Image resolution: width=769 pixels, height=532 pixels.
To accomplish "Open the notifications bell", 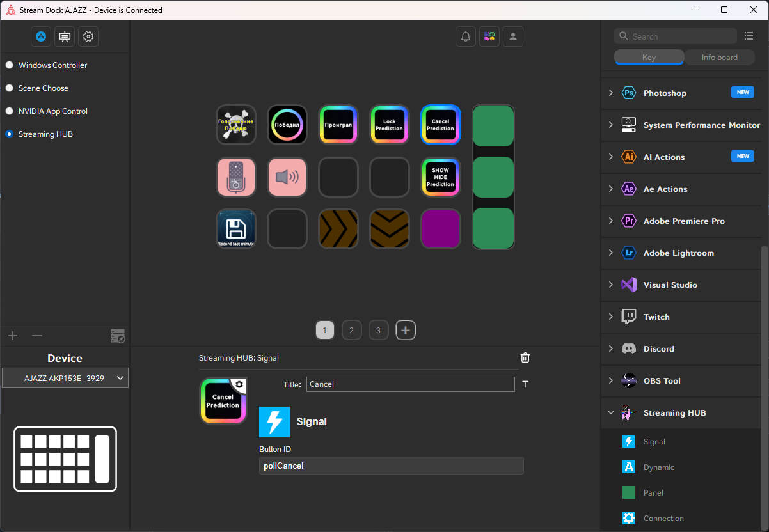I will click(x=466, y=36).
